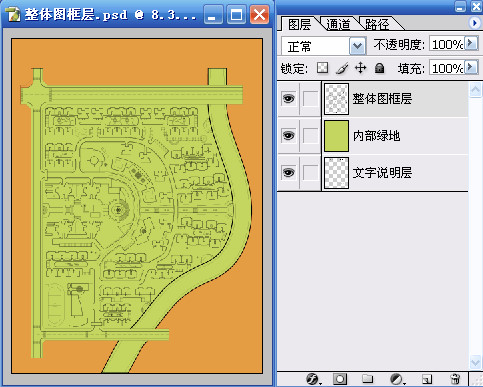Create a new layer group folder
The image size is (483, 387).
pyautogui.click(x=367, y=379)
